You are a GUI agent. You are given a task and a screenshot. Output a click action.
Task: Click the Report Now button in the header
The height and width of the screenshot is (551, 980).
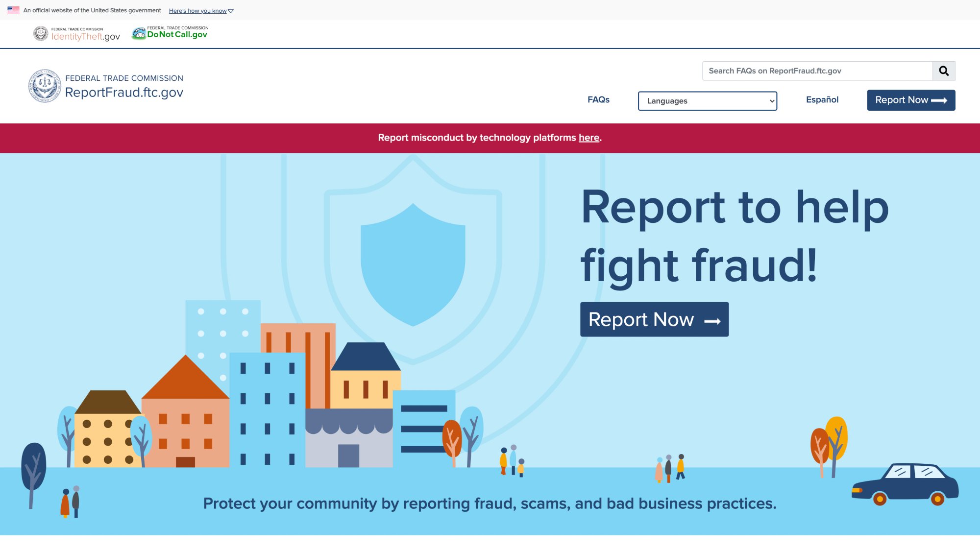(910, 100)
